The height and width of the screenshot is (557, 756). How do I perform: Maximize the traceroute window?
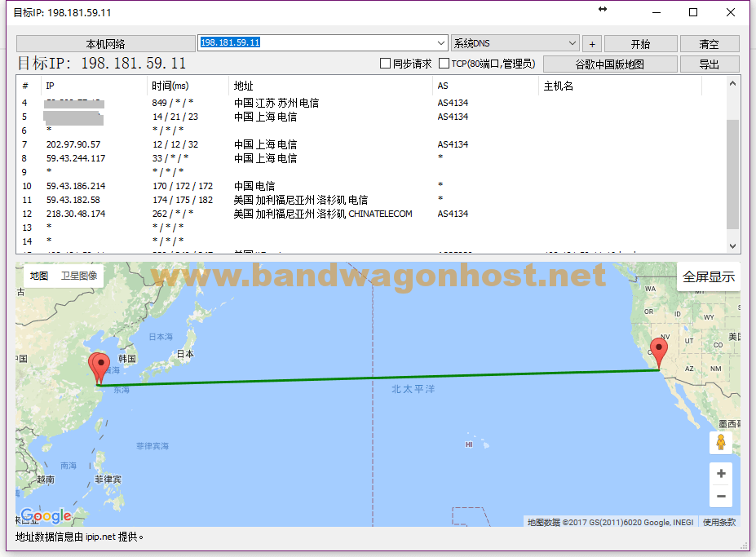pyautogui.click(x=693, y=12)
